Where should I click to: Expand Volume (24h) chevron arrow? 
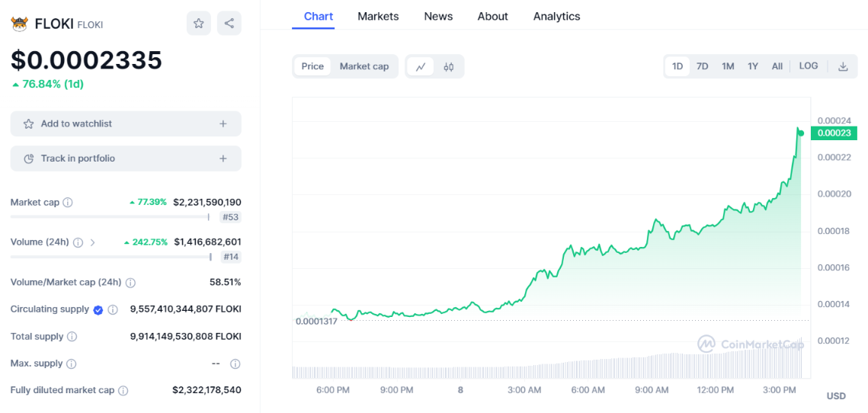click(93, 242)
